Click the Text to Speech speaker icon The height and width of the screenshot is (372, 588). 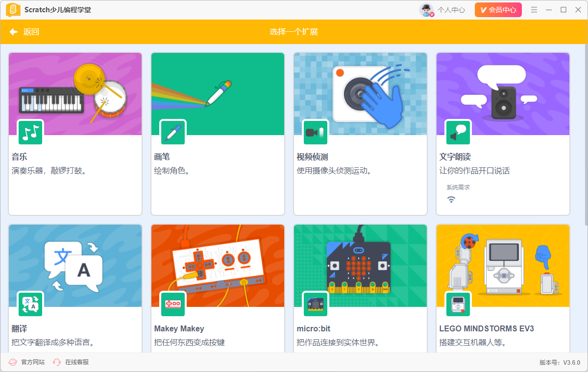click(x=458, y=132)
